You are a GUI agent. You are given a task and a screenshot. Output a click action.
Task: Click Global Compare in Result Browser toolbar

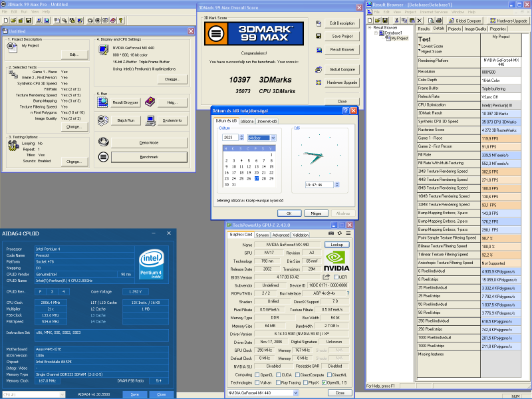pyautogui.click(x=465, y=21)
